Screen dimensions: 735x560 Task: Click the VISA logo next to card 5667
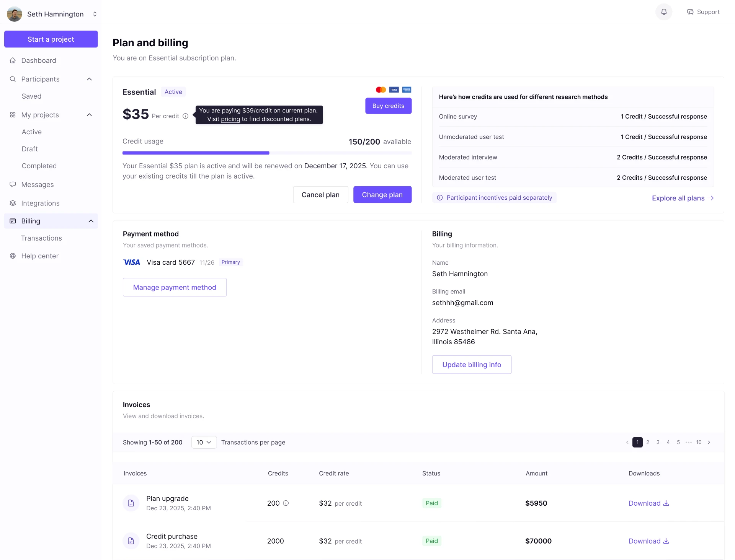(132, 262)
